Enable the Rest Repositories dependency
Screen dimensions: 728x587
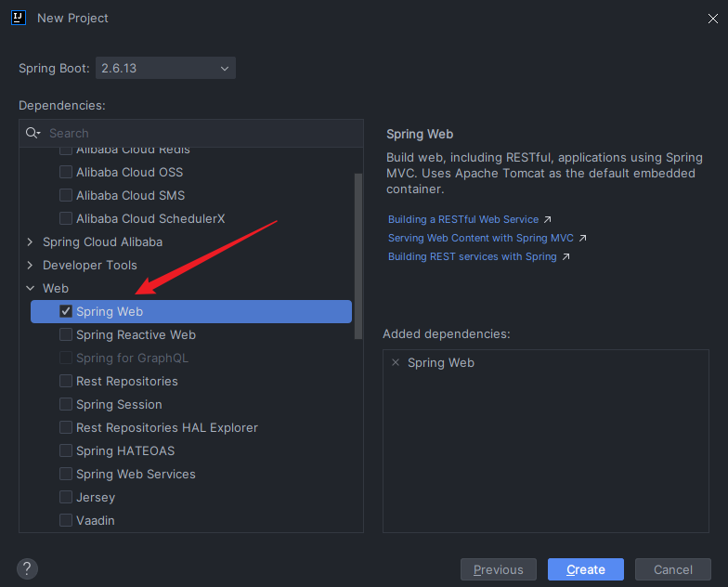(x=66, y=381)
